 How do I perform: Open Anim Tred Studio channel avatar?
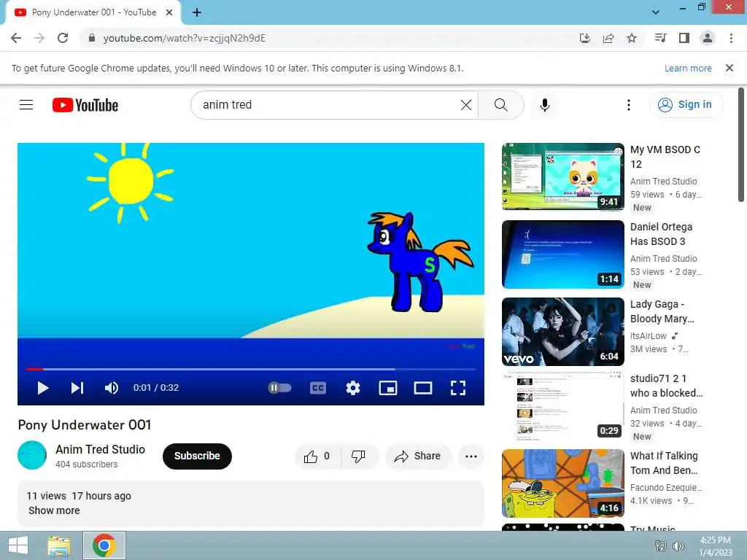[x=32, y=455]
